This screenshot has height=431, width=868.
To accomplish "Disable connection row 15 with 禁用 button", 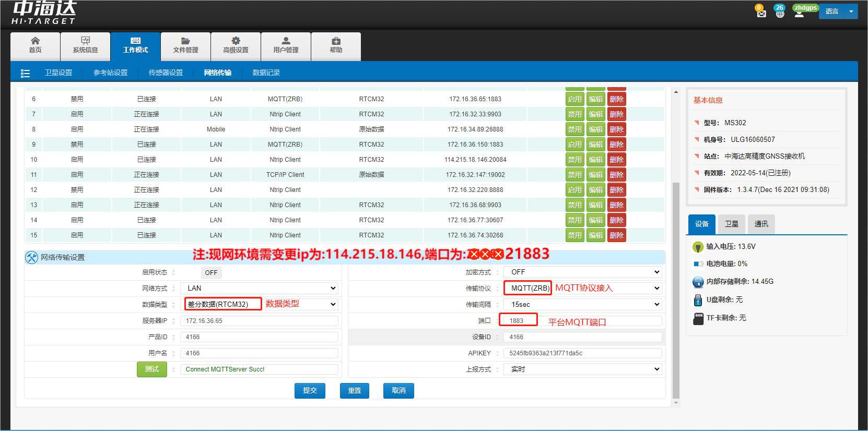I will point(574,235).
